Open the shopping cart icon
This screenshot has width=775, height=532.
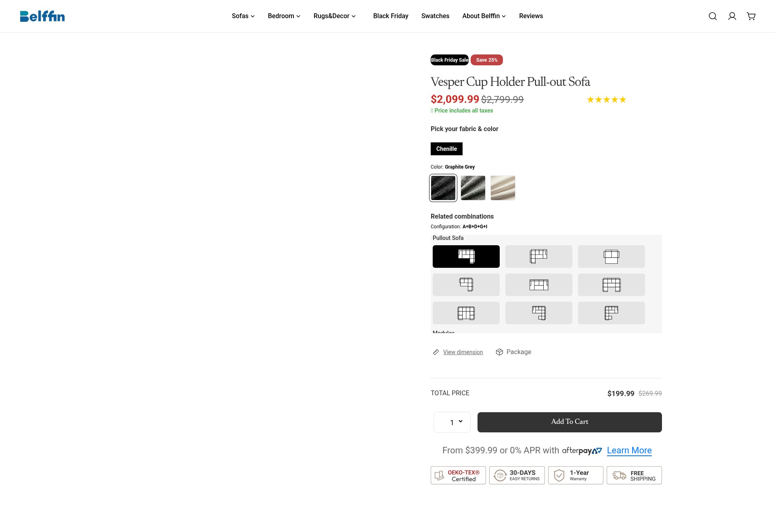[x=751, y=16]
